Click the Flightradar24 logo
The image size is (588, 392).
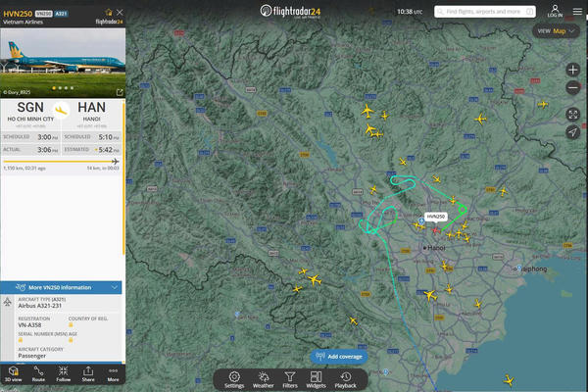(x=291, y=11)
